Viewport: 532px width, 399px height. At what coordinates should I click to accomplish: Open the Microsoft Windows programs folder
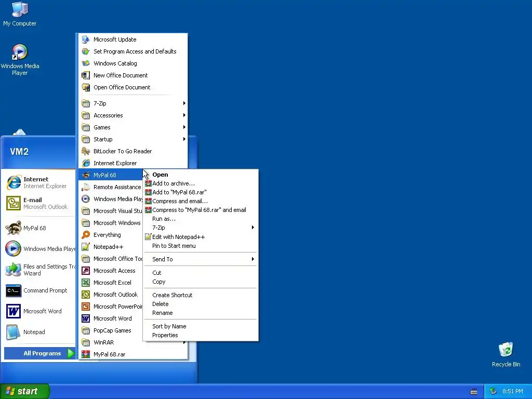111,223
